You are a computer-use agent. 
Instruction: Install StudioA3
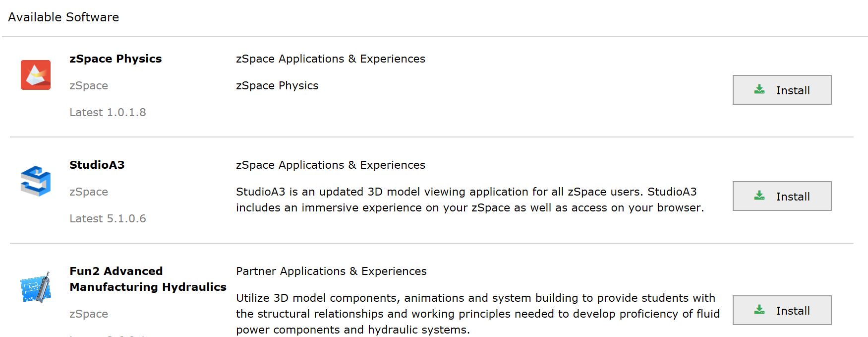coord(782,196)
